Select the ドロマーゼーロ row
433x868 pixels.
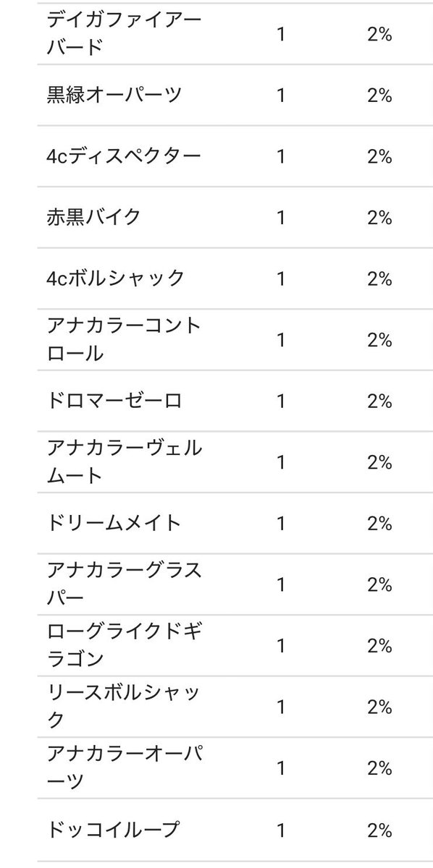234,401
